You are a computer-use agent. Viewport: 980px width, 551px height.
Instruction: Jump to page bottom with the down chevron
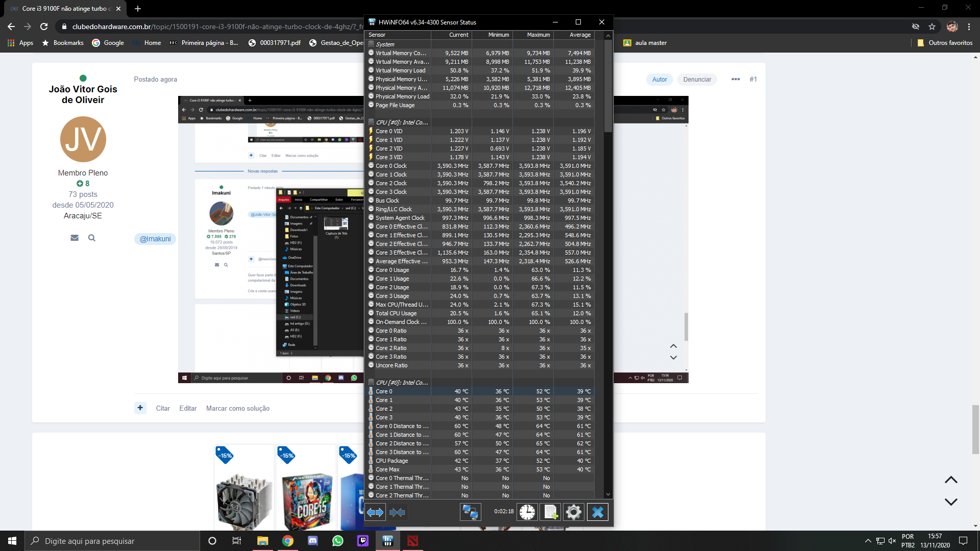[951, 502]
